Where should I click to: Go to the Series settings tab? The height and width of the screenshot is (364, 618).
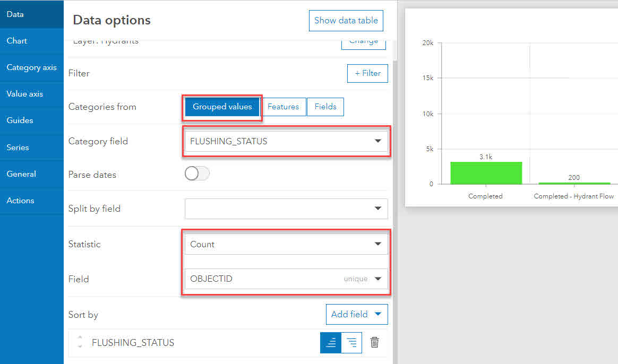coord(20,147)
